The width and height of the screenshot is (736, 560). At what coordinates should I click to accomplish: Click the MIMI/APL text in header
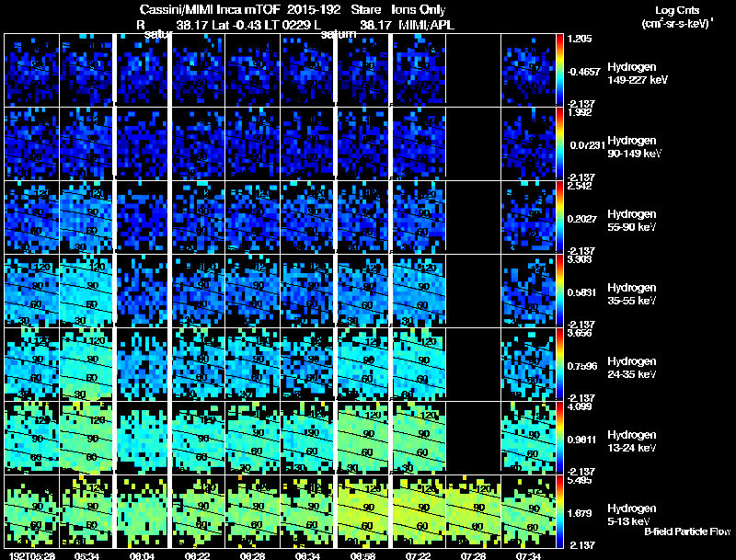pyautogui.click(x=426, y=25)
